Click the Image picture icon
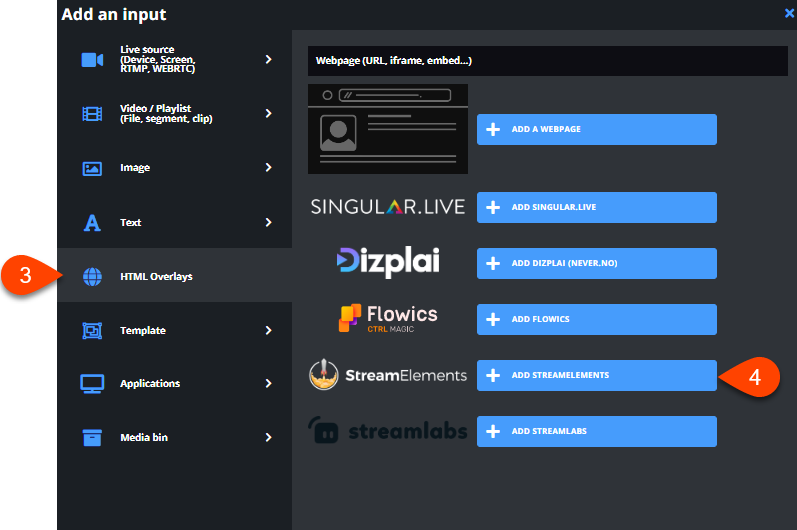Screen dimensions: 797x530 92,168
